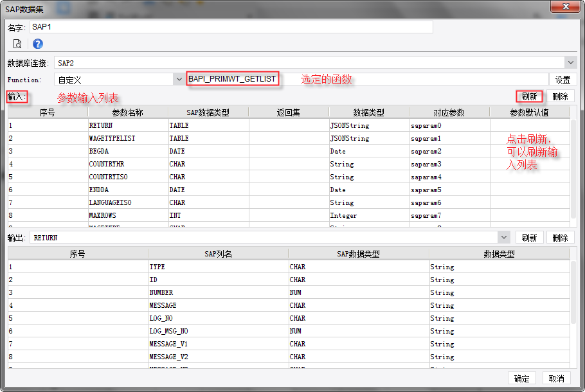Expand the 数据库连接 SAP2 dropdown

point(570,63)
